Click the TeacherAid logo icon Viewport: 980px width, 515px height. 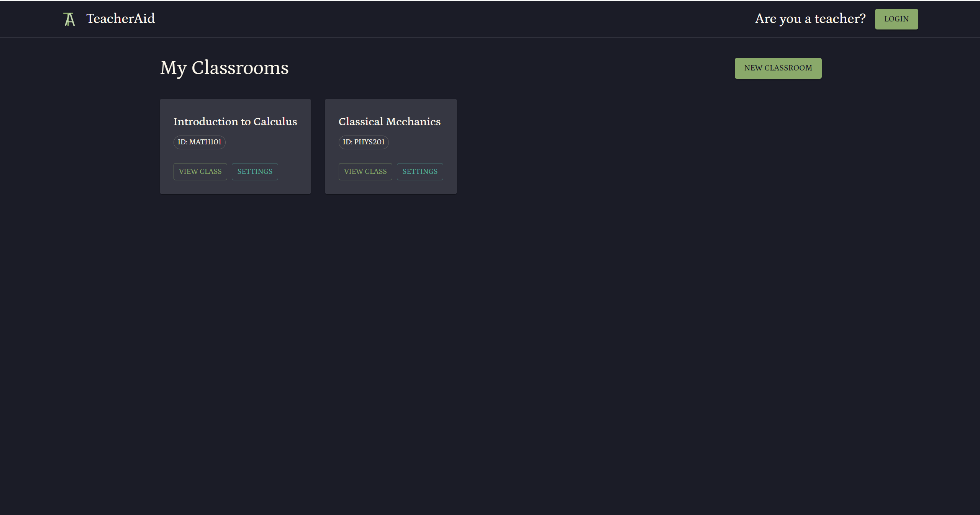coord(69,19)
